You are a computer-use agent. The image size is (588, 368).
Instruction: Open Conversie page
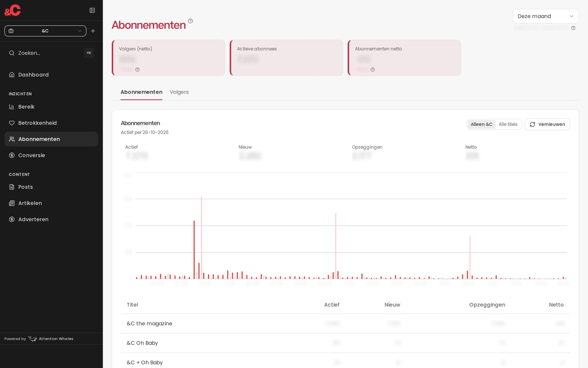[x=51, y=155]
